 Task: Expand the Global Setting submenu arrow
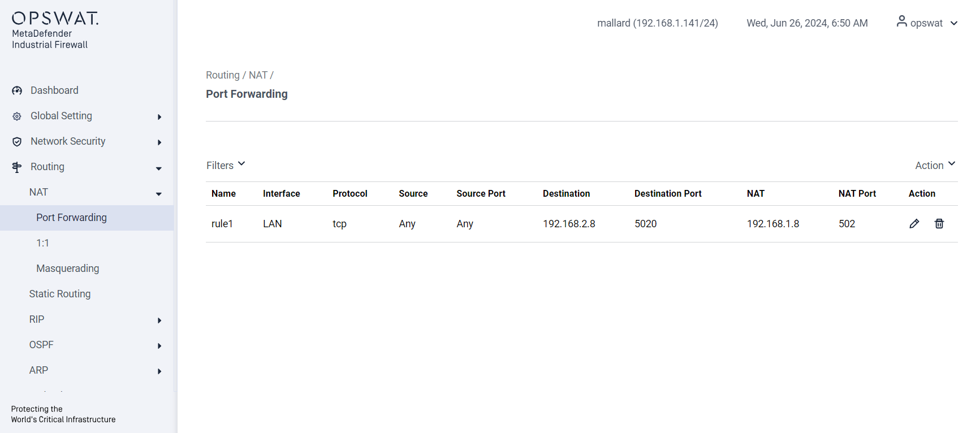159,117
